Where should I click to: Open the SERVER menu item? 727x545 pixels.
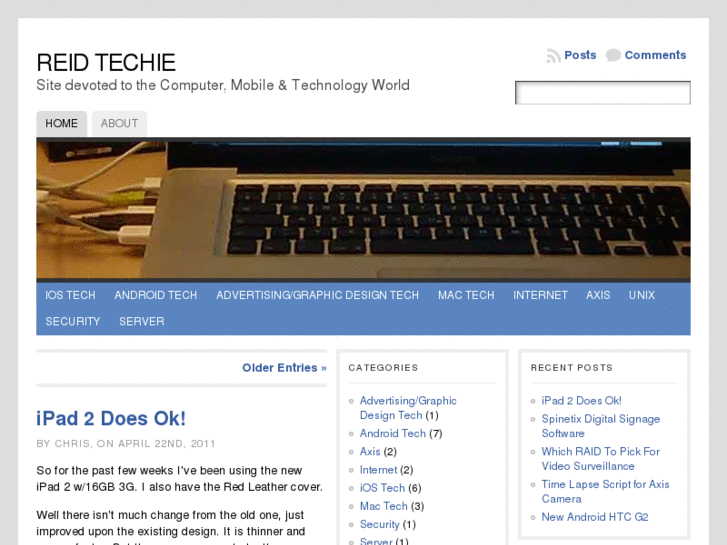coord(141,321)
